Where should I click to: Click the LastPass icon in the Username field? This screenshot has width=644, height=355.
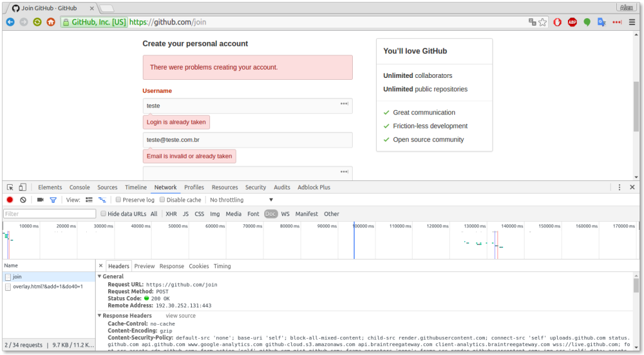tap(344, 104)
